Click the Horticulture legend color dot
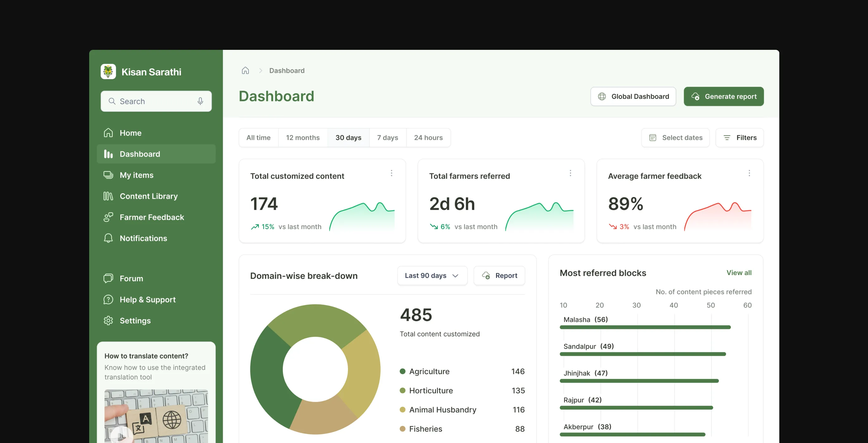This screenshot has height=443, width=868. click(x=402, y=390)
